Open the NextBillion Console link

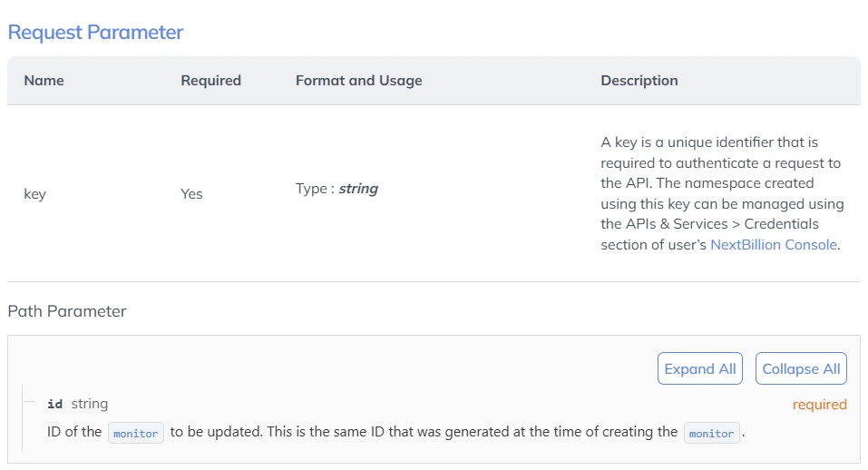[774, 245]
